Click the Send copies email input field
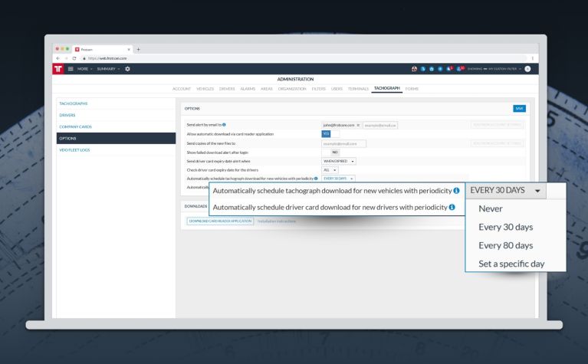The height and width of the screenshot is (364, 588). click(x=343, y=143)
